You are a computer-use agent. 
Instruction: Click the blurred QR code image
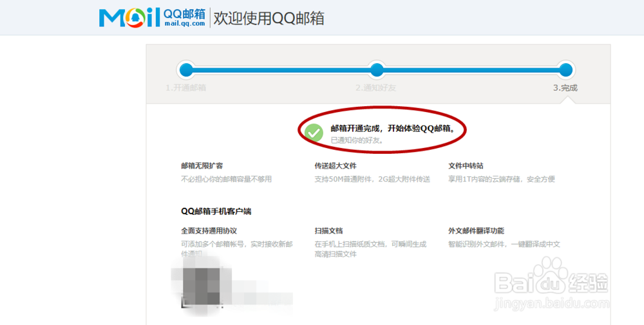tap(202, 285)
